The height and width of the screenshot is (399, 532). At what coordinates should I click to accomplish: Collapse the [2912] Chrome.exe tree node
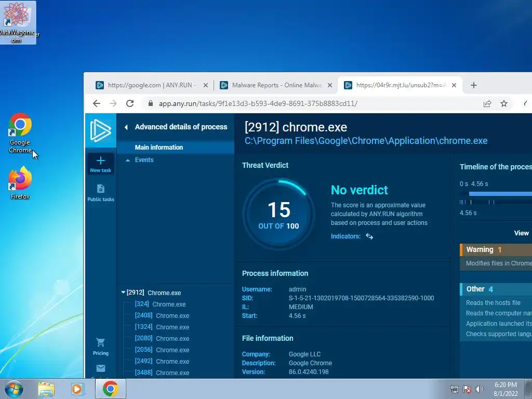(123, 292)
